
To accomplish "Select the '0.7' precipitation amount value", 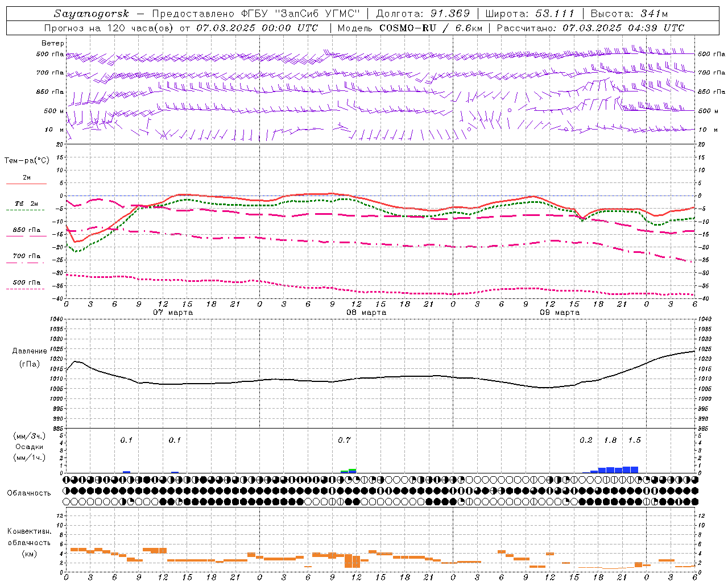I will pyautogui.click(x=344, y=440).
